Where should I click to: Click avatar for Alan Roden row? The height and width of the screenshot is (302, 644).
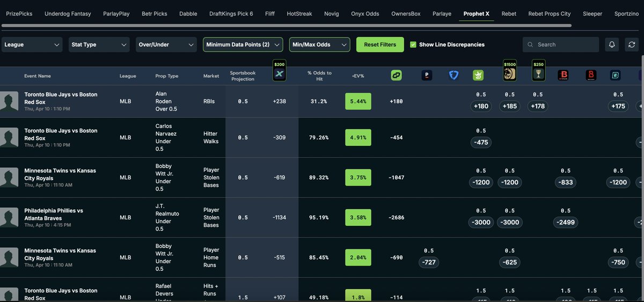(x=9, y=101)
